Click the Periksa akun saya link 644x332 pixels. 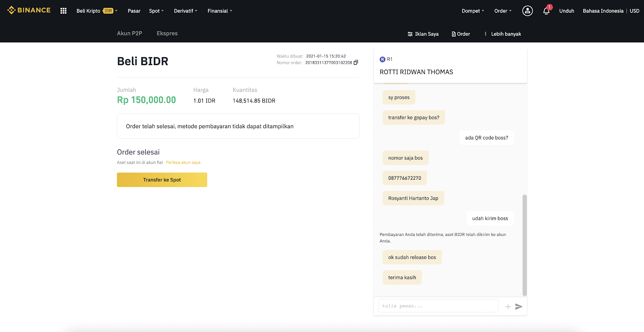coord(183,163)
